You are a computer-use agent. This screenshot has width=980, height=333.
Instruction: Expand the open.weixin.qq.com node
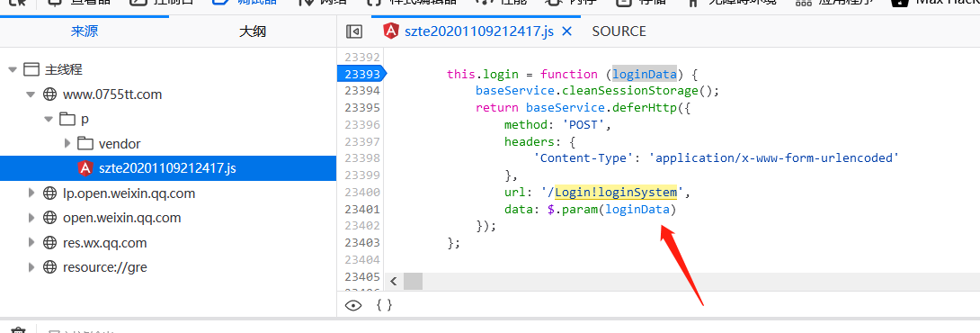[x=31, y=218]
